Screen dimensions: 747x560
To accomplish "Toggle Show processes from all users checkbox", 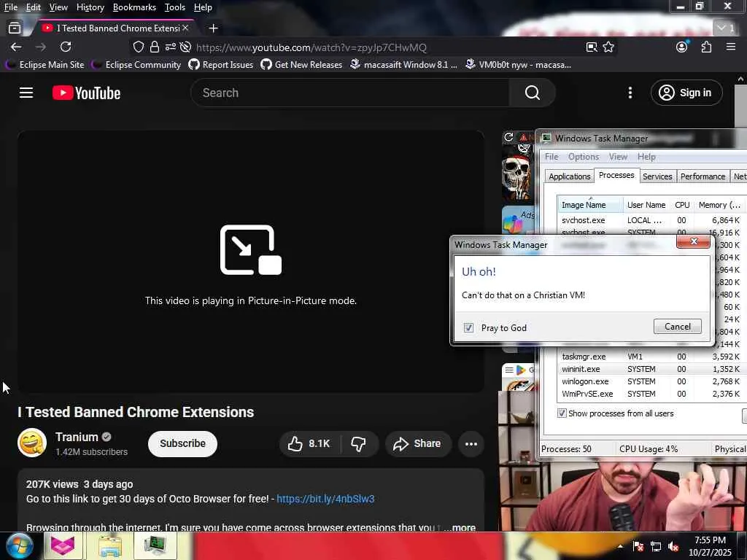I will (x=562, y=413).
